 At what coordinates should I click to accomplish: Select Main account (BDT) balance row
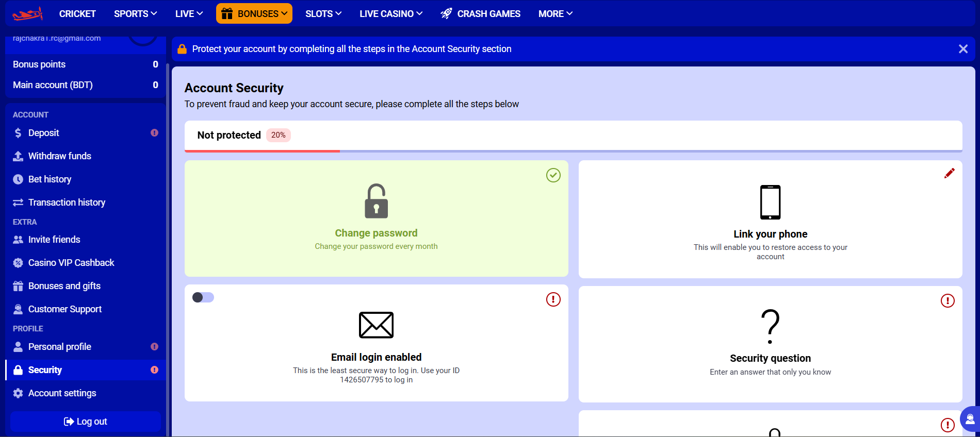pyautogui.click(x=86, y=85)
